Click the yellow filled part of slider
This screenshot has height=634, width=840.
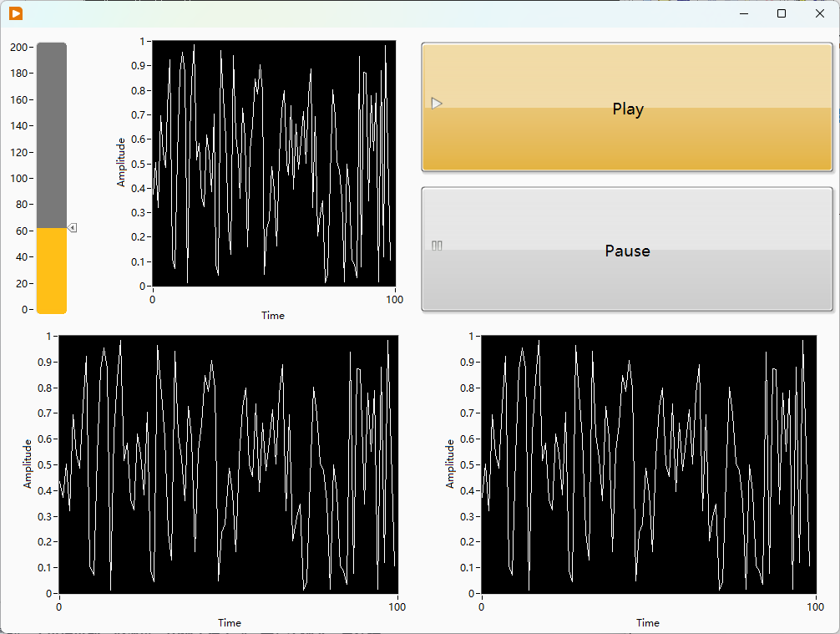(x=52, y=271)
